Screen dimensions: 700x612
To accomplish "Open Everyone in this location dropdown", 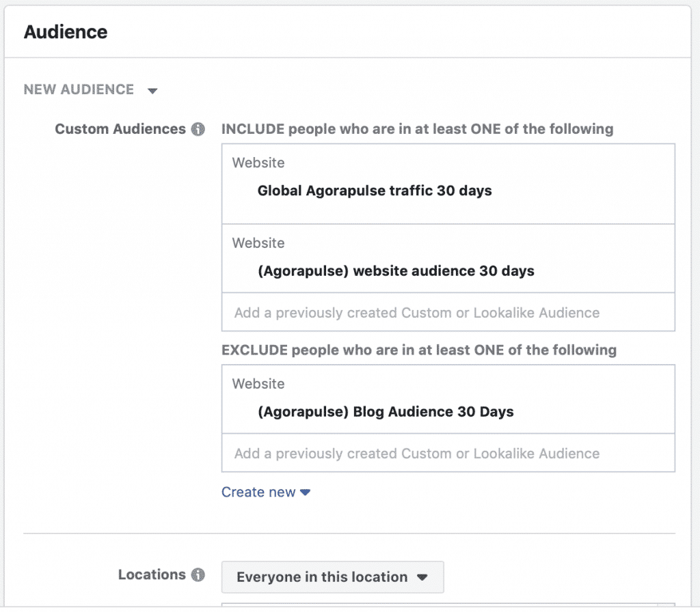I will (333, 576).
